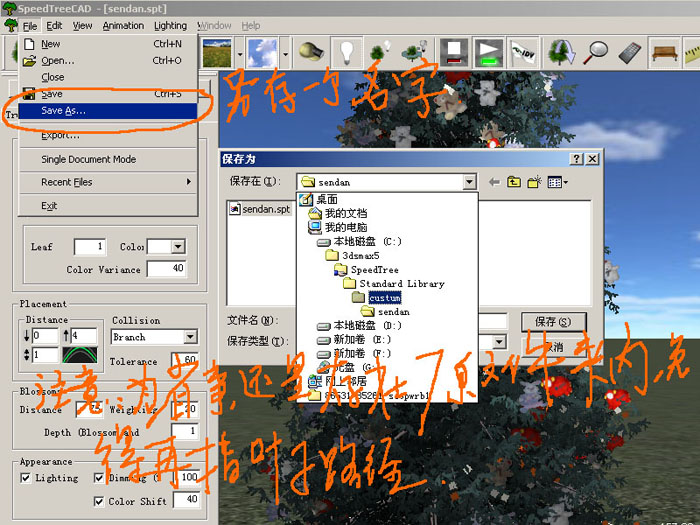Open the sky background dropdown arrow
Viewport: 700px width, 525px height.
click(285, 54)
